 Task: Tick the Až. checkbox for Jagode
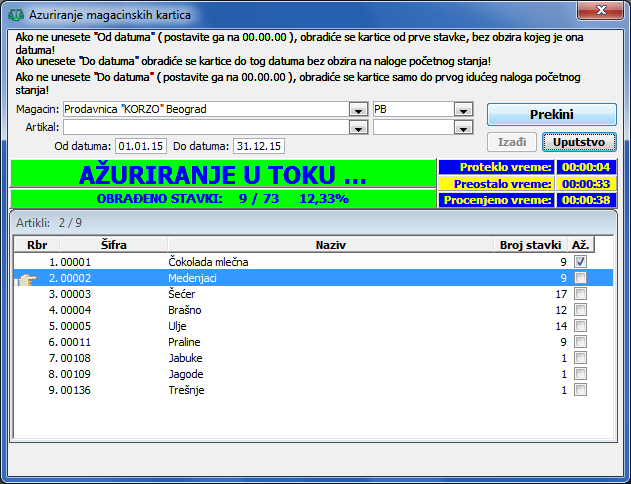(x=580, y=374)
